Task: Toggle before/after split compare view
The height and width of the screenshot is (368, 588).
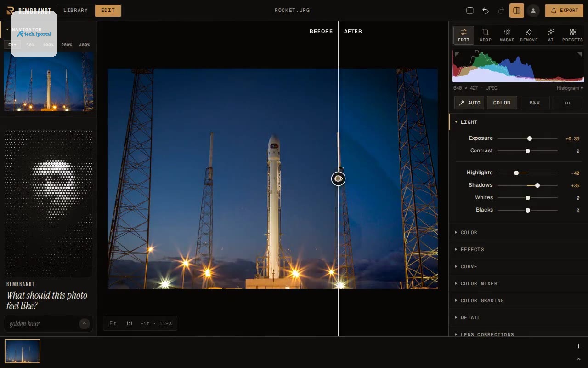Action: tap(517, 11)
